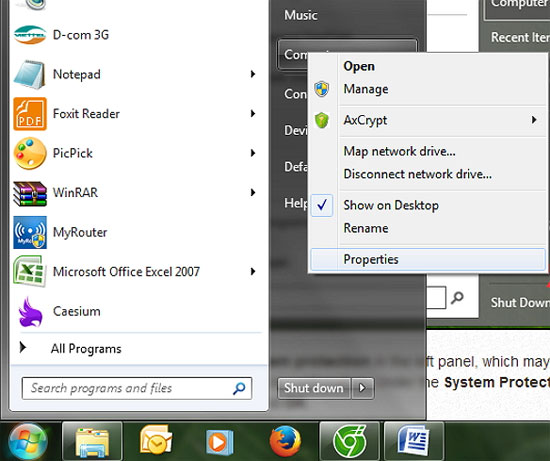Expand Excel 2007 jump list arrow
Image resolution: width=550 pixels, height=461 pixels.
pos(253,271)
